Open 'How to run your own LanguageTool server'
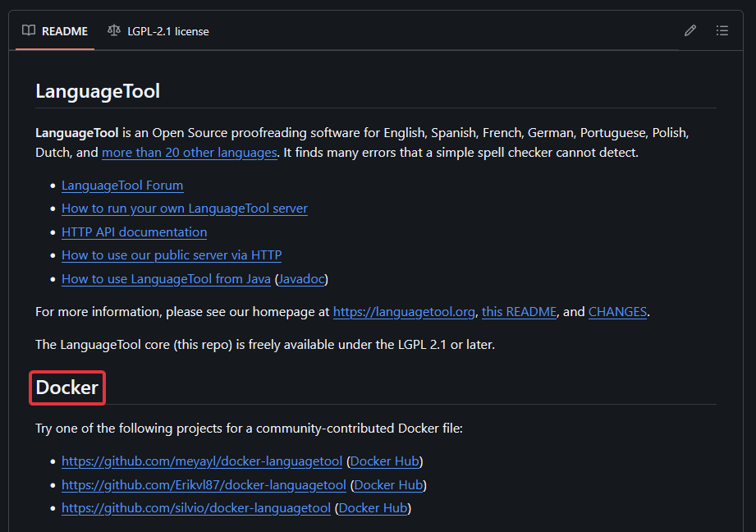 click(x=185, y=209)
